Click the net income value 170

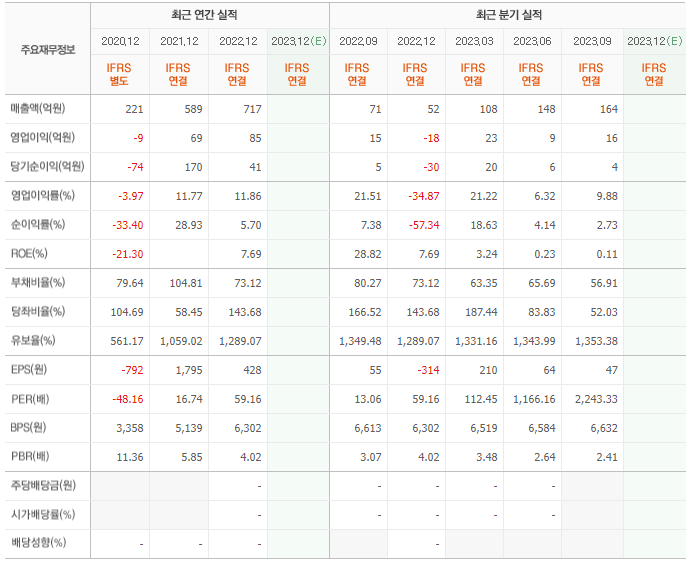(x=193, y=167)
